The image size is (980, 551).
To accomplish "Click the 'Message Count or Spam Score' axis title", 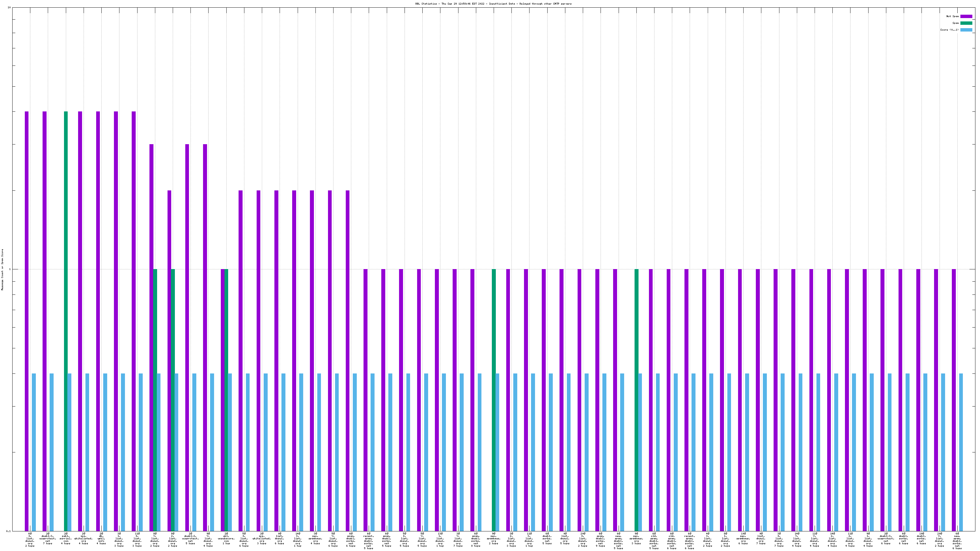I will [2, 270].
